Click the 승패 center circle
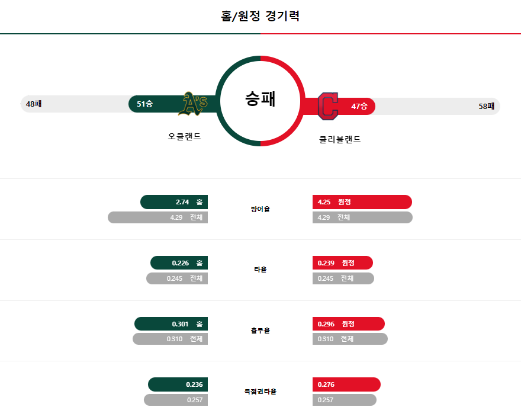The width and height of the screenshot is (521, 420). [x=260, y=101]
